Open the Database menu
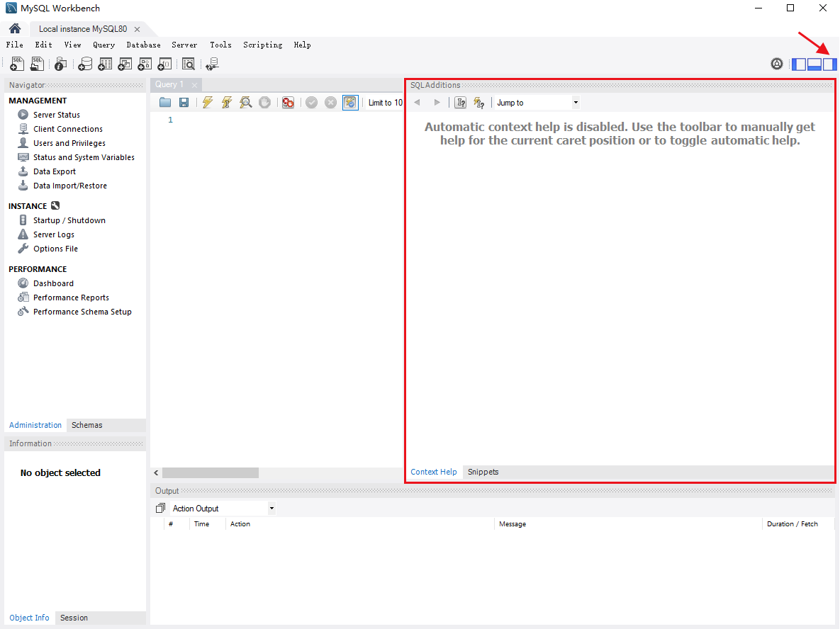 143,45
